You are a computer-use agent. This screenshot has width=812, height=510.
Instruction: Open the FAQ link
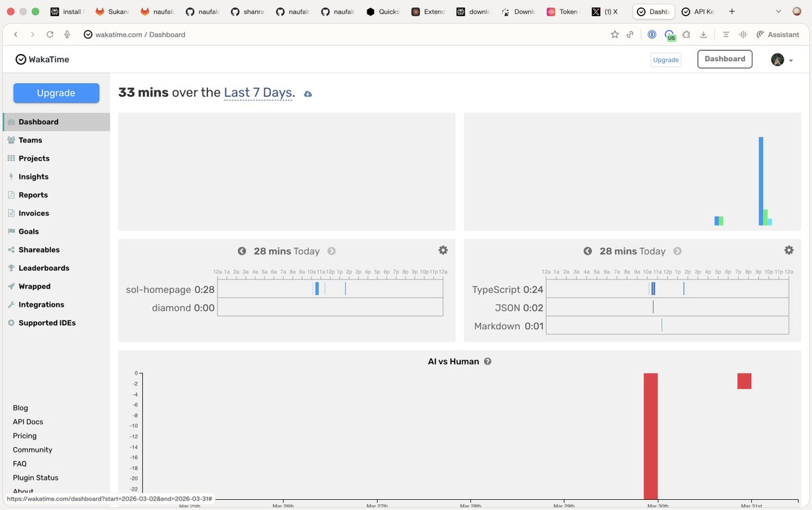coord(20,464)
